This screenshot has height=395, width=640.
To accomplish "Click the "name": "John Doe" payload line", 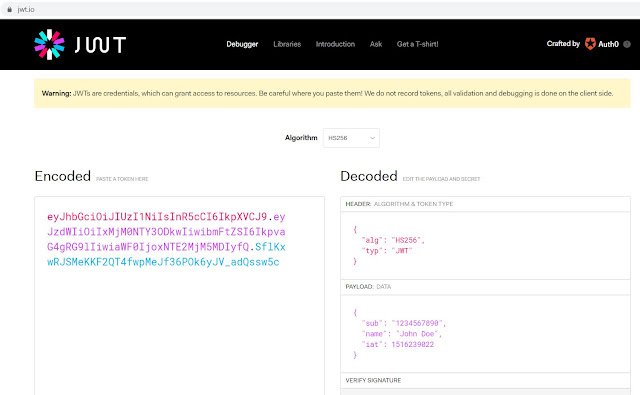I will 402,334.
